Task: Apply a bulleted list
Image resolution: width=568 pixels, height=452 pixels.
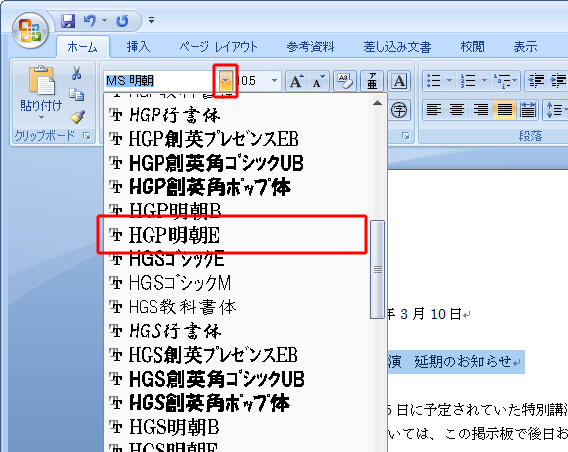Action: (433, 81)
